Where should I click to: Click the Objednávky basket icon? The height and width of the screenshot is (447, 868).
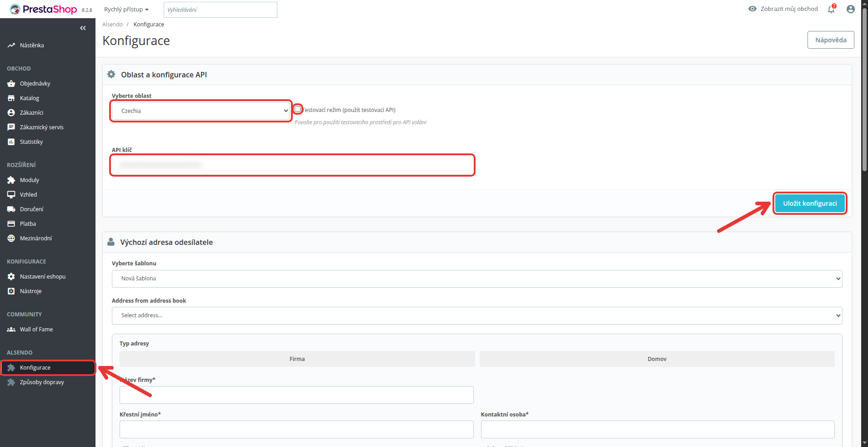point(11,84)
